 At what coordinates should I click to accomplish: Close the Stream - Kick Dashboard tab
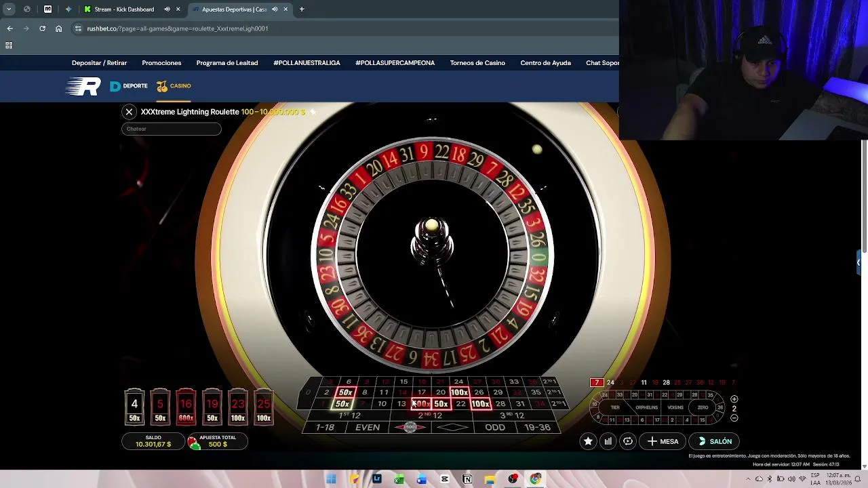(178, 9)
